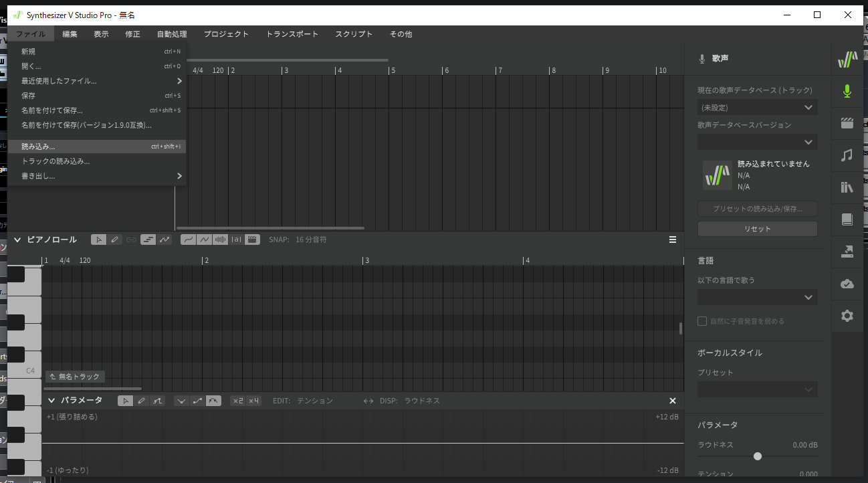868x483 pixels.
Task: Click プリセットの読み込み/保存 button
Action: click(757, 209)
